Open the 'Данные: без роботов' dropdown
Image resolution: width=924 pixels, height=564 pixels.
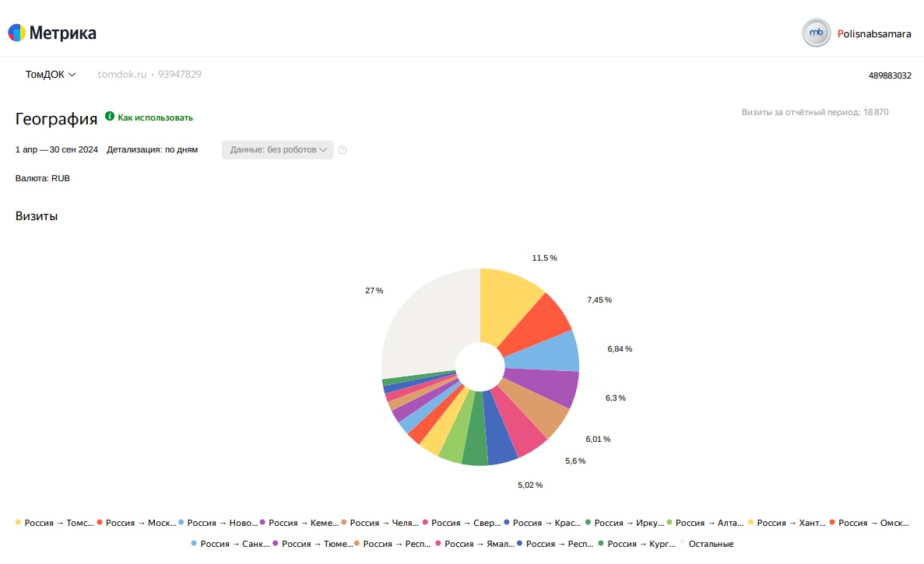[278, 149]
